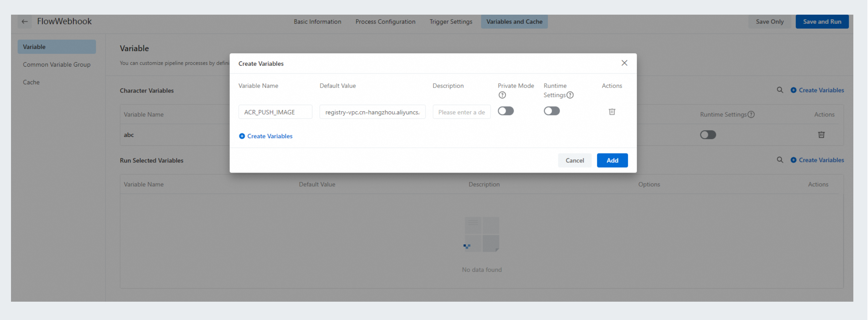This screenshot has width=868, height=320.
Task: Open the Trigger Settings tab
Action: pos(451,22)
